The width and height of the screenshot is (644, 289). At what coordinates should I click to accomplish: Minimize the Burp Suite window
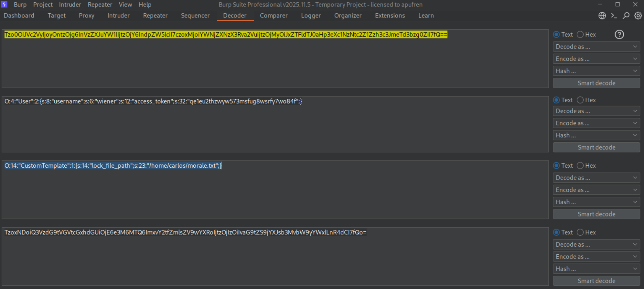600,5
